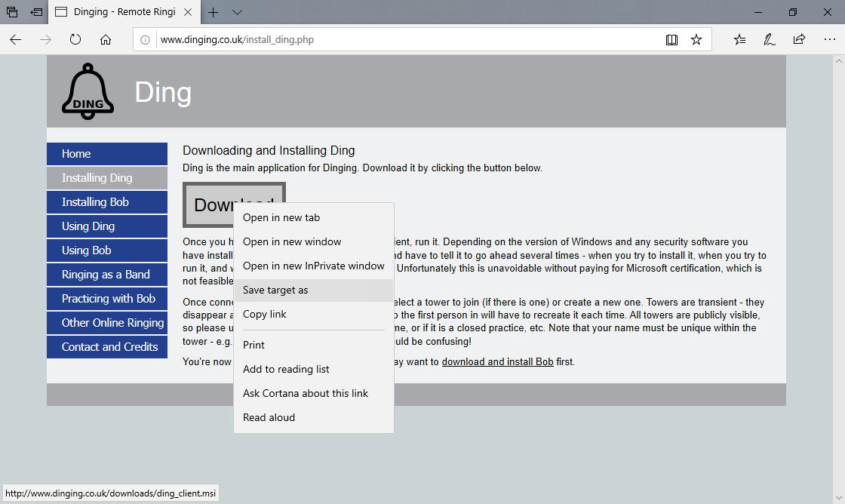Open the Favorites hub icon
This screenshot has width=845, height=504.
click(740, 39)
